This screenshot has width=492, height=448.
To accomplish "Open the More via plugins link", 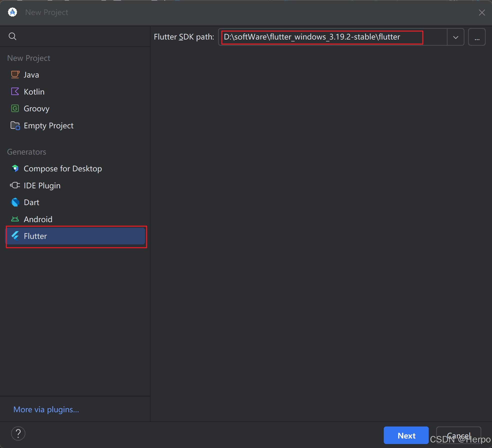I will pos(46,409).
